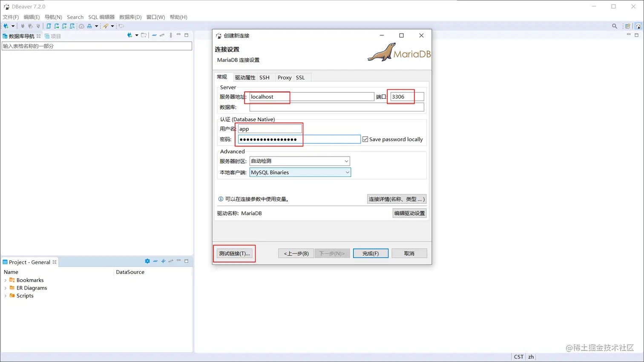Open the 文件(F) menu

[11, 17]
